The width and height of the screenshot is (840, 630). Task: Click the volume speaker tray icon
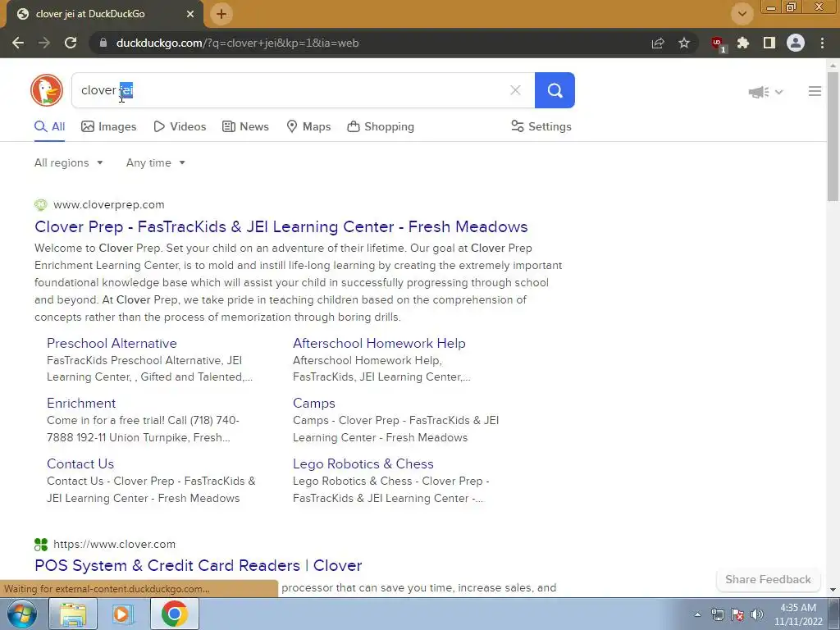point(757,615)
